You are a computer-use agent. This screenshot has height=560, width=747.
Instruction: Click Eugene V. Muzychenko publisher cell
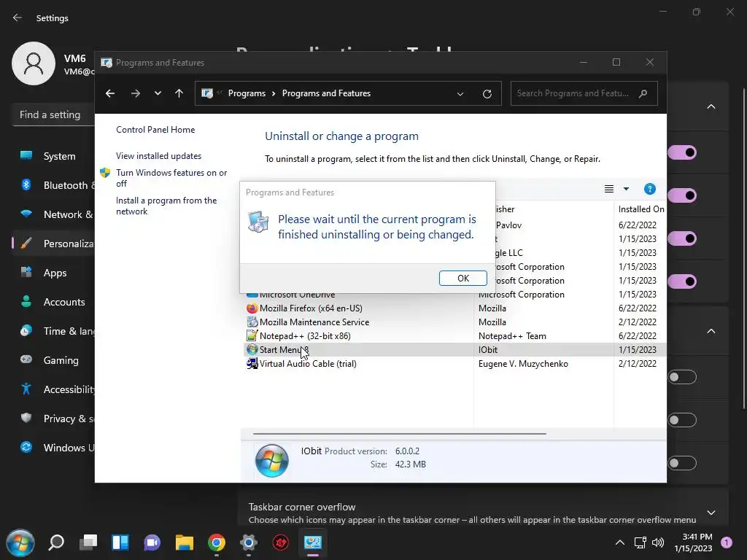(x=523, y=363)
